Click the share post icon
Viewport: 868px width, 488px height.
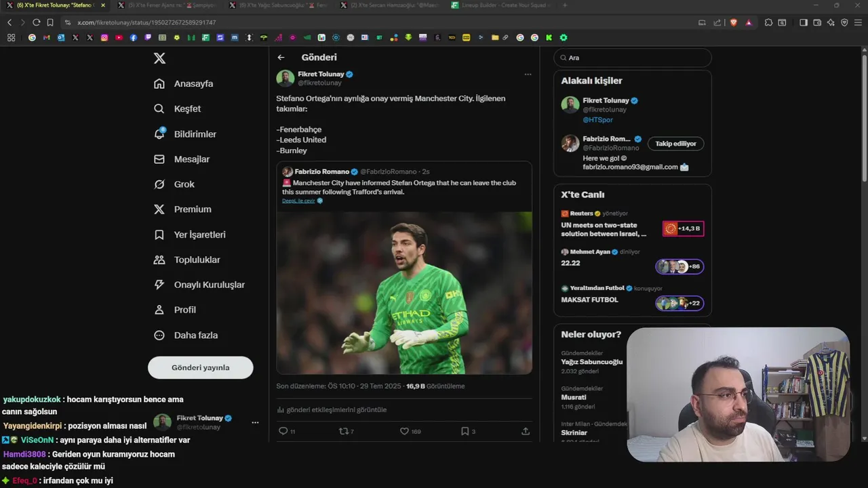[x=526, y=431]
